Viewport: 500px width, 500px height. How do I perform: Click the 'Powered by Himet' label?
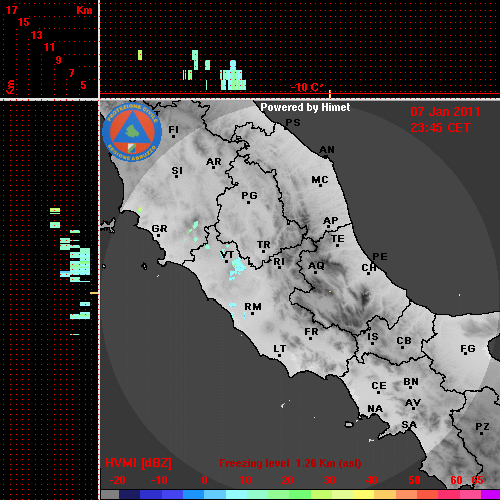pos(305,107)
